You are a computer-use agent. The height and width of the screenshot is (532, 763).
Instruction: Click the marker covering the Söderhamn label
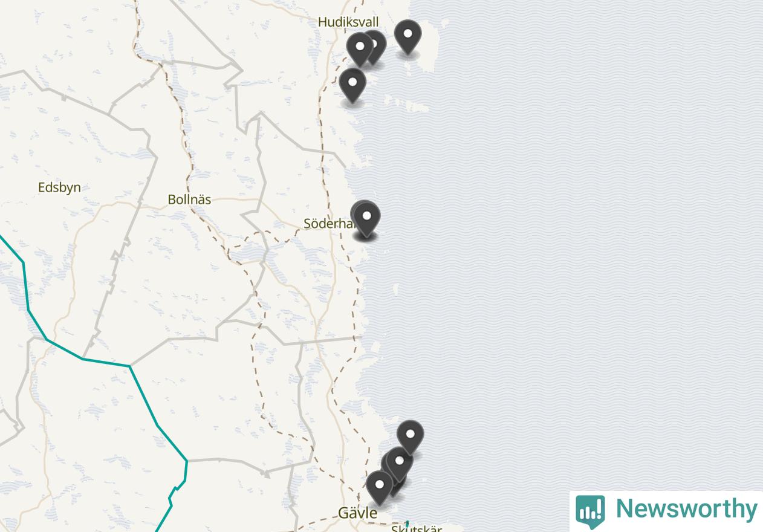click(x=366, y=219)
